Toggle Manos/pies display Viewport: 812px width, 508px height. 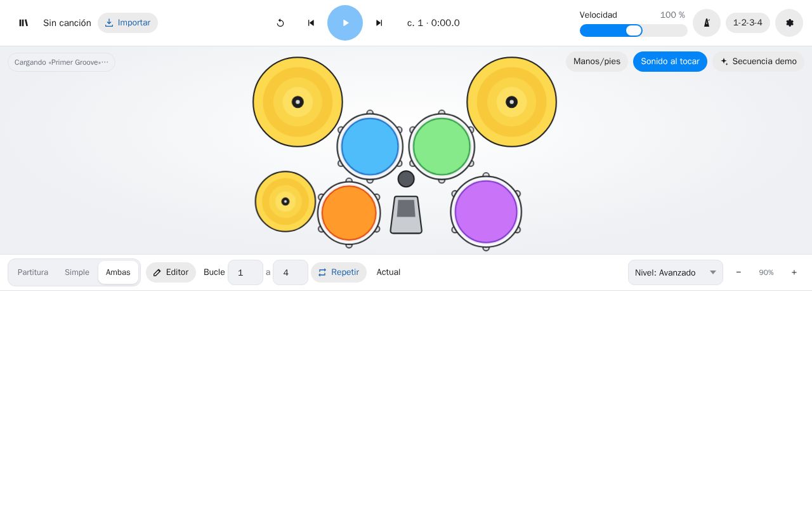(x=597, y=62)
